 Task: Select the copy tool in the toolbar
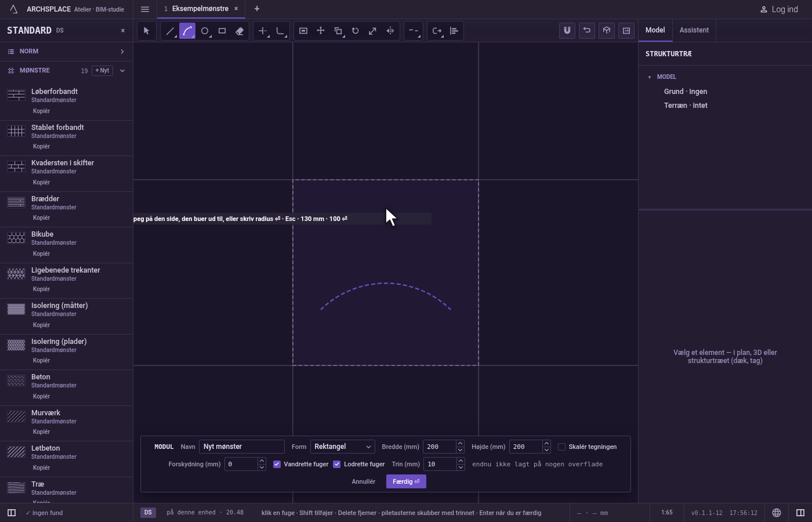coord(338,31)
